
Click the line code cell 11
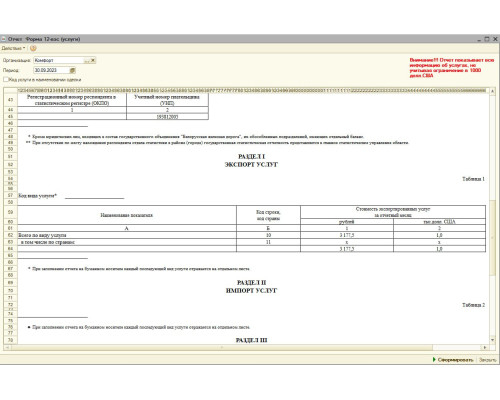click(x=268, y=242)
